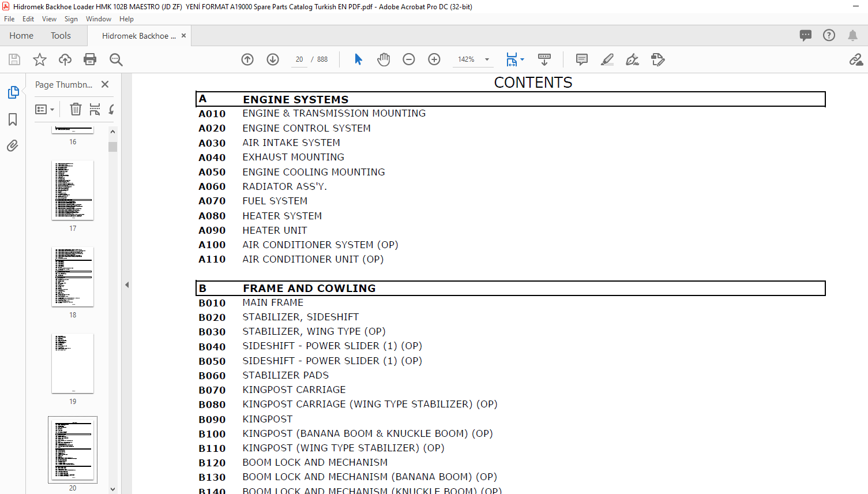This screenshot has height=494, width=868.
Task: Click the rotate pages thumbnail icon
Action: [x=111, y=109]
